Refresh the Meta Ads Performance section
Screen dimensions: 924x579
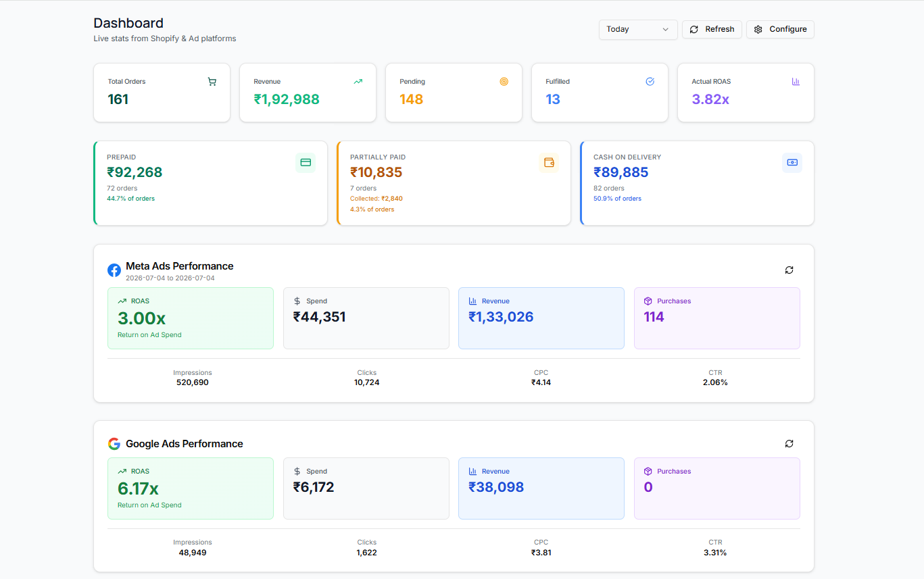click(x=789, y=270)
